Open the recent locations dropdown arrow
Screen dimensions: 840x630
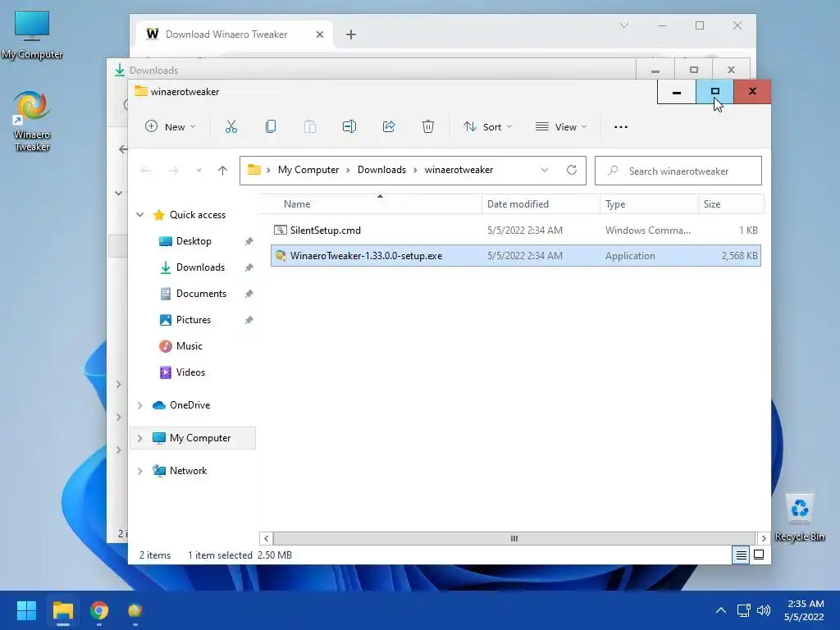click(199, 171)
